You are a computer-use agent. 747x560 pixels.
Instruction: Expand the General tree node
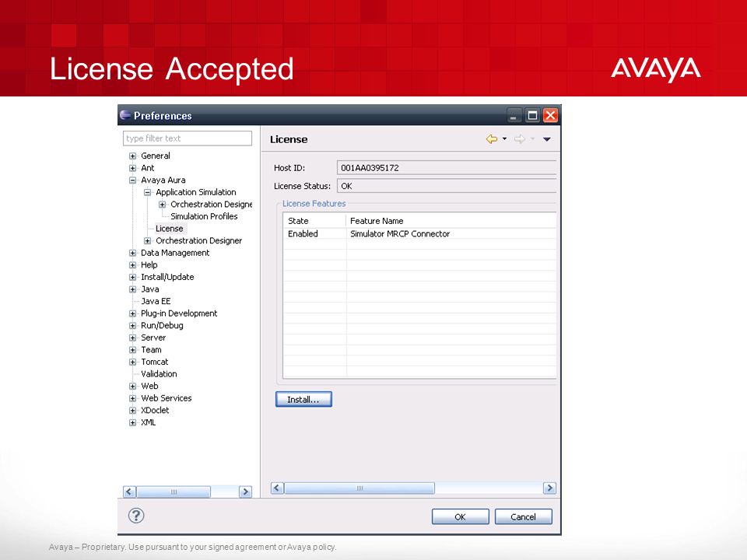point(133,156)
